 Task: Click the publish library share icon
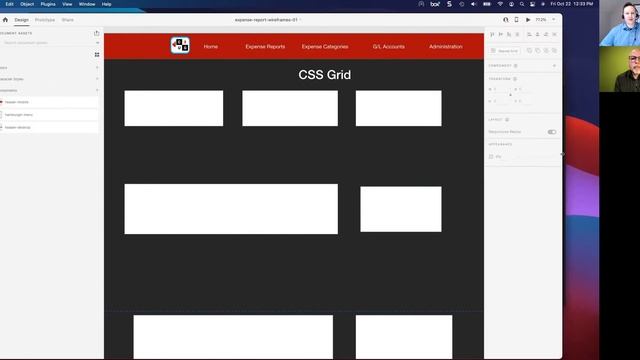(x=97, y=33)
